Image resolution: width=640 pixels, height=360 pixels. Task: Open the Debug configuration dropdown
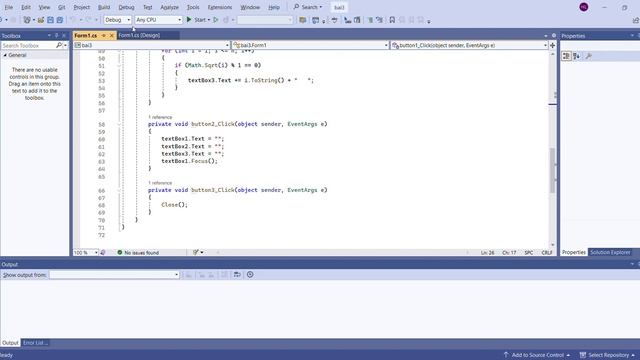(118, 20)
